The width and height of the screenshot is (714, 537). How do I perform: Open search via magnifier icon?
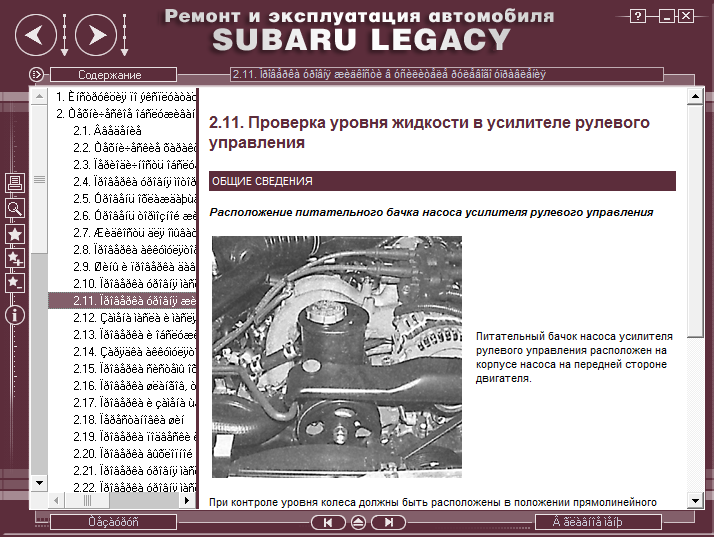(x=15, y=209)
